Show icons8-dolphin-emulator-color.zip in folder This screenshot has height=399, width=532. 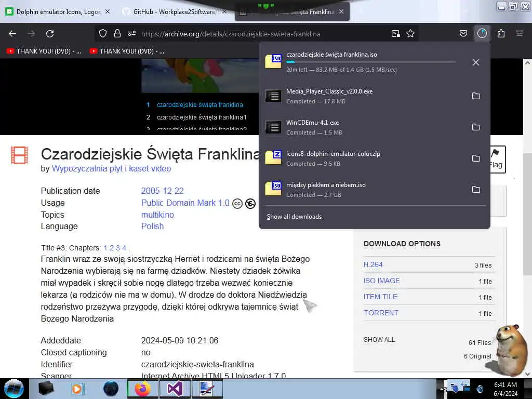click(x=476, y=158)
